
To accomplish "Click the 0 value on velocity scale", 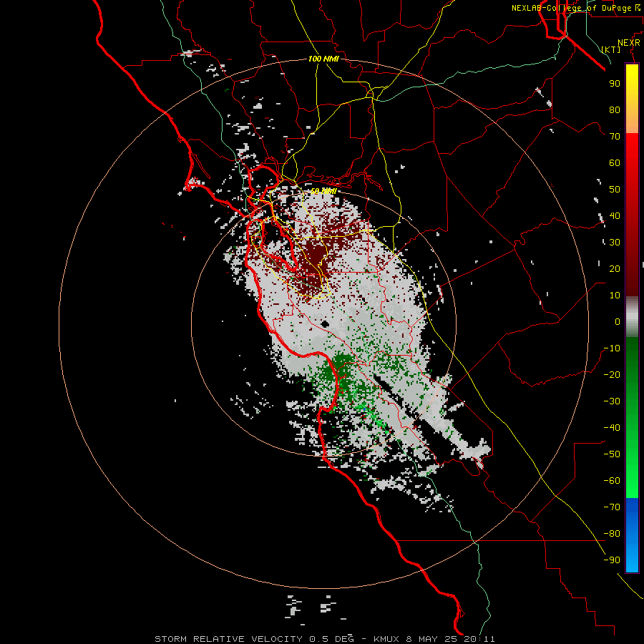I will coord(618,321).
